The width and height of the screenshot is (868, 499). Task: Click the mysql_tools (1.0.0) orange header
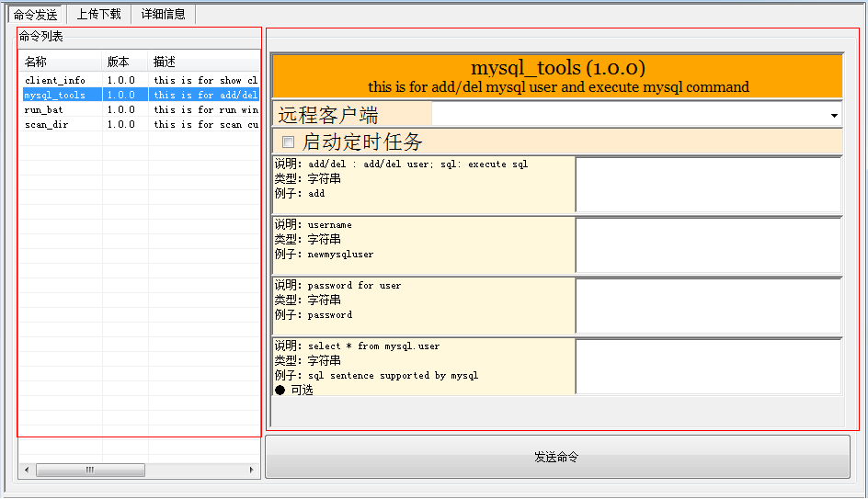[558, 76]
